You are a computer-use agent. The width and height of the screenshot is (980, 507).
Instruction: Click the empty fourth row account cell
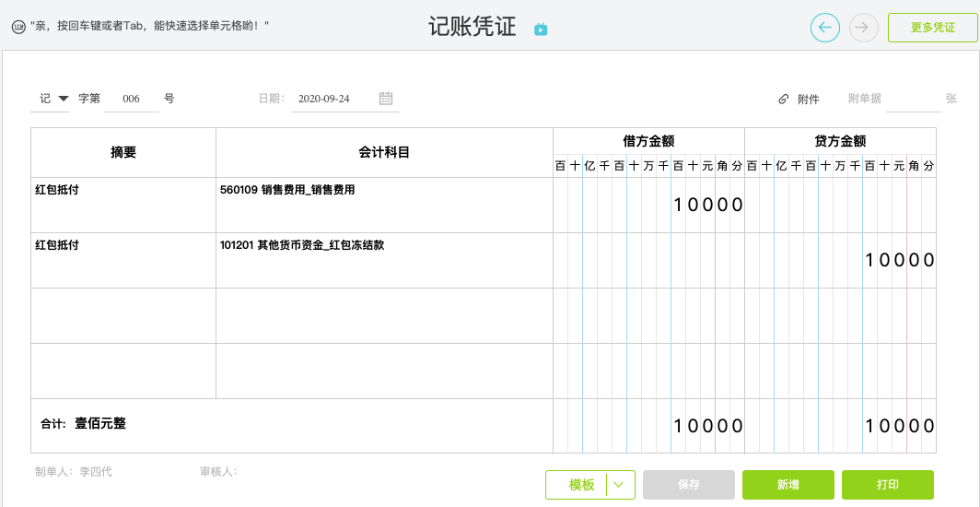pos(384,371)
